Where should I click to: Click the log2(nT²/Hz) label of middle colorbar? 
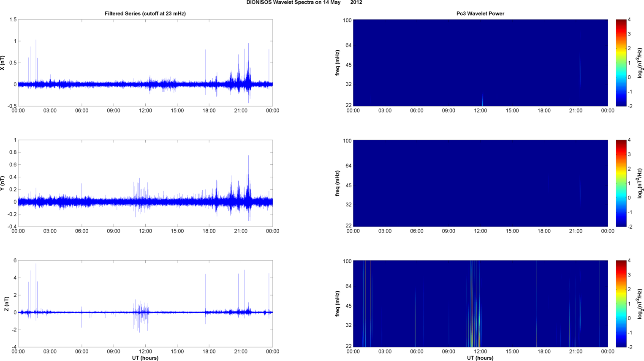click(640, 183)
